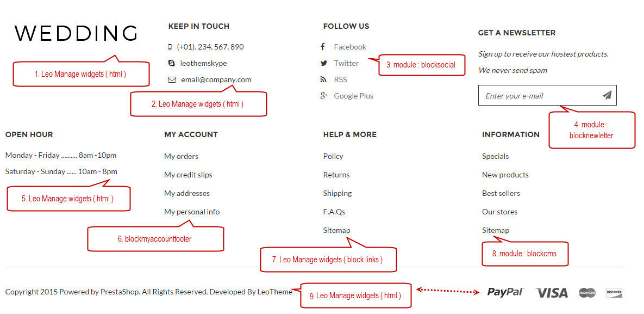Click the WEDDING logo

76,33
